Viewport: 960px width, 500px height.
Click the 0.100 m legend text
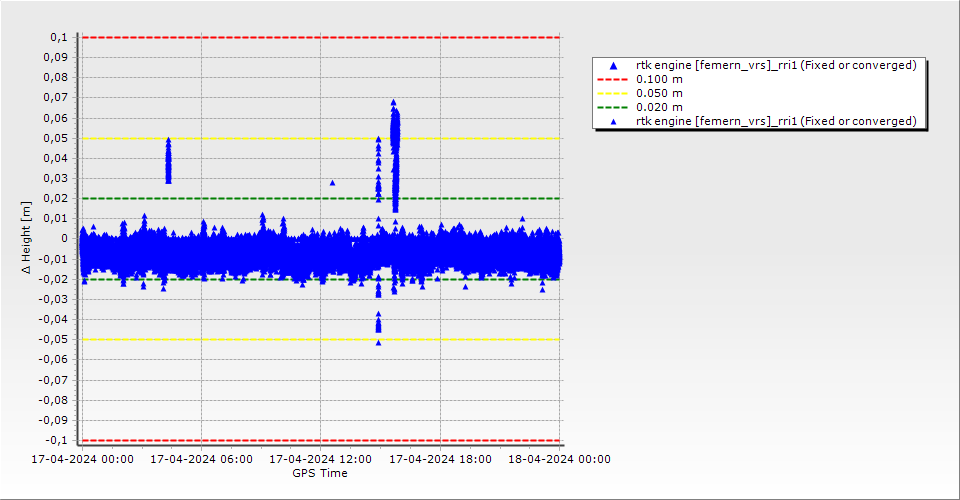(660, 79)
